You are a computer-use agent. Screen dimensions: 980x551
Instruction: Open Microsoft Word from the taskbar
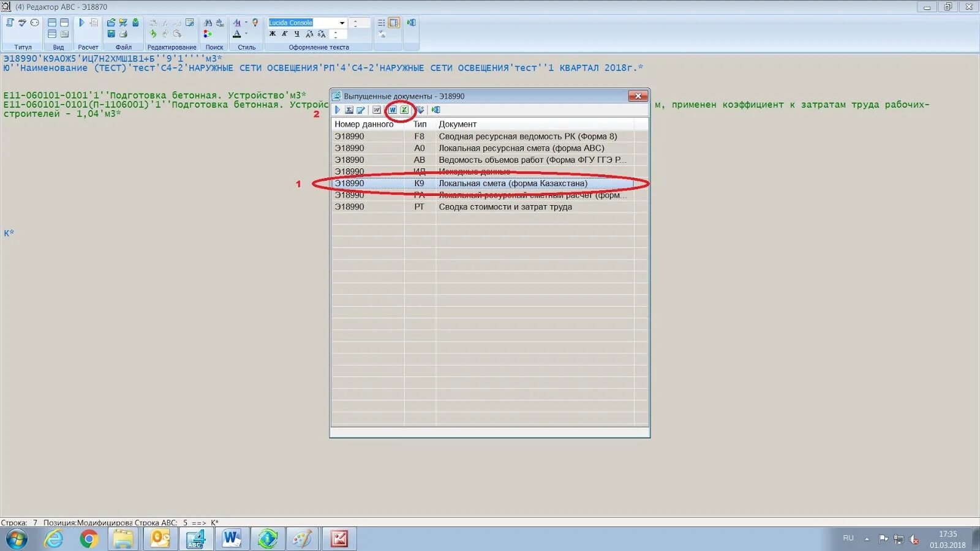(232, 539)
